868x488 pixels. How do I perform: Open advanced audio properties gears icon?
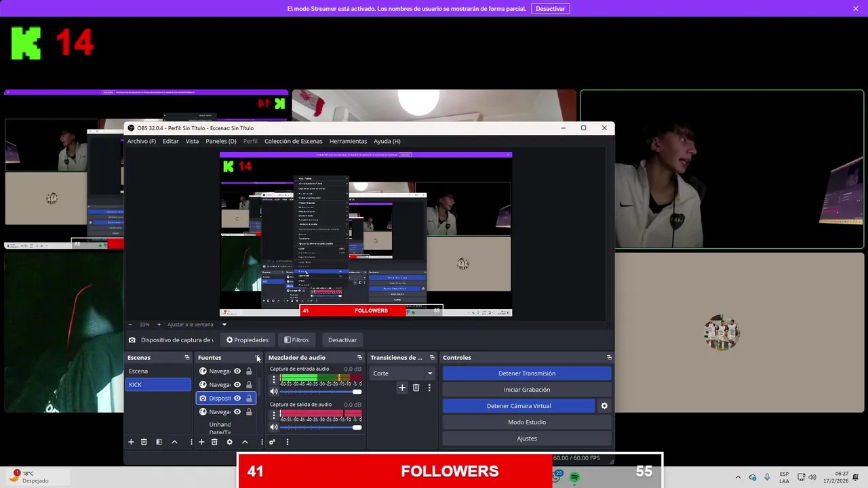(272, 442)
